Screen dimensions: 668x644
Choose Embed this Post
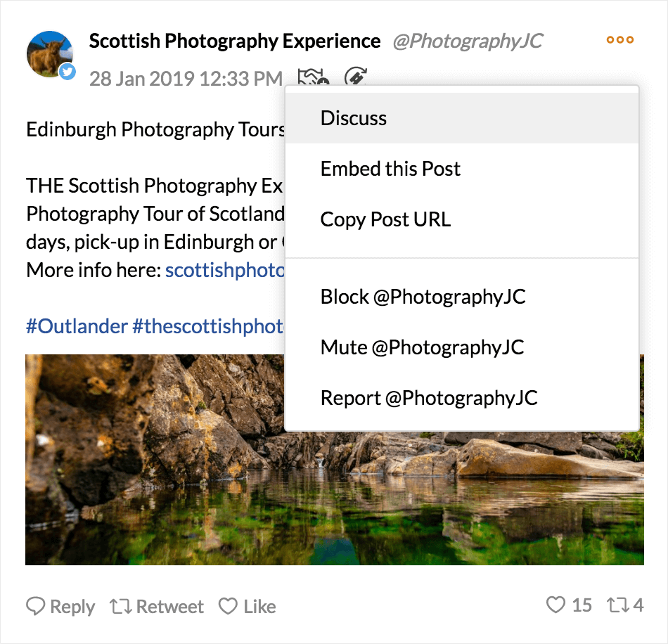tap(462, 169)
